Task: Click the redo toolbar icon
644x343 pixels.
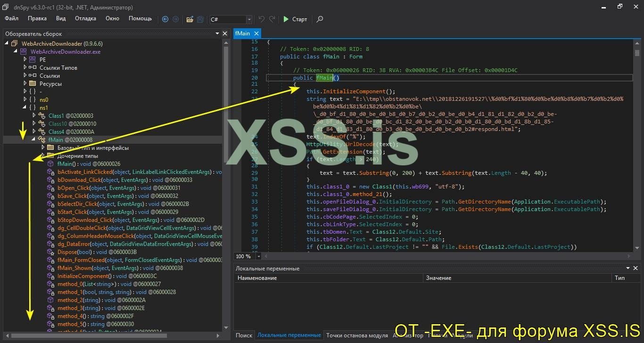Action: point(272,19)
